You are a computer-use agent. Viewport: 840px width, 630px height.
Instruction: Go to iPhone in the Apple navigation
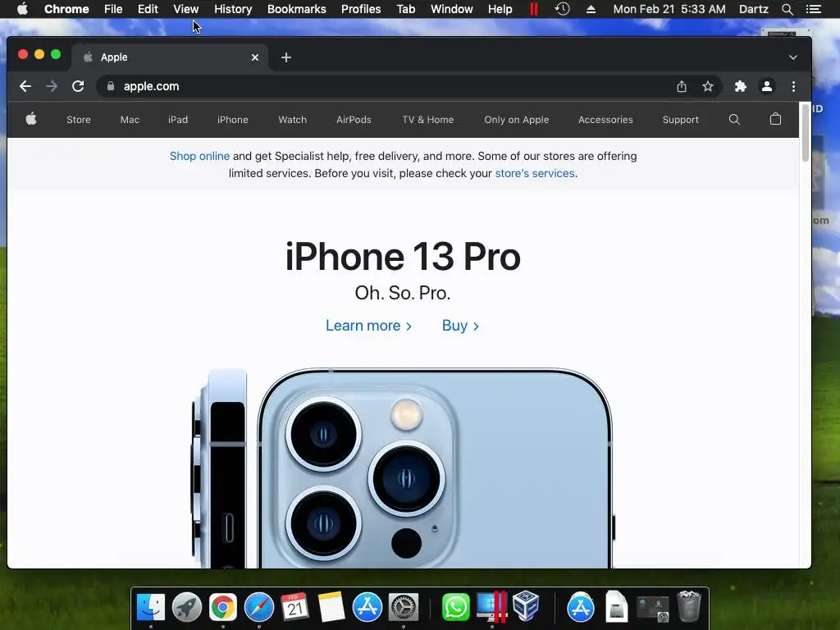point(232,120)
